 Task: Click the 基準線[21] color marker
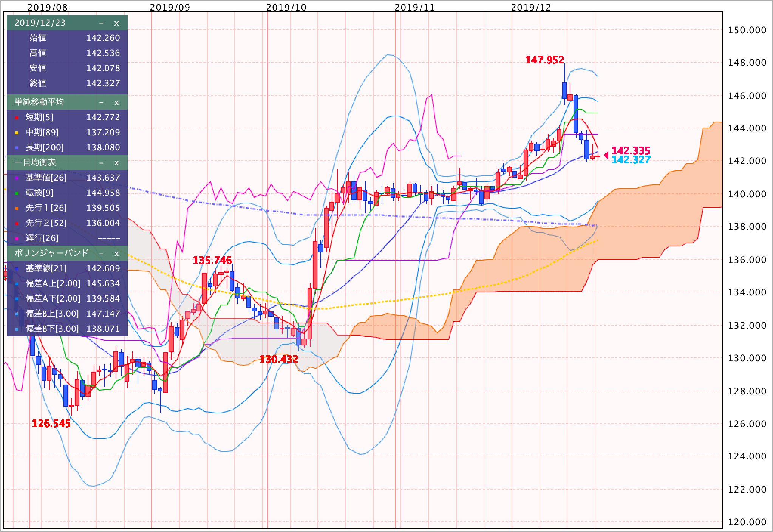coord(17,269)
